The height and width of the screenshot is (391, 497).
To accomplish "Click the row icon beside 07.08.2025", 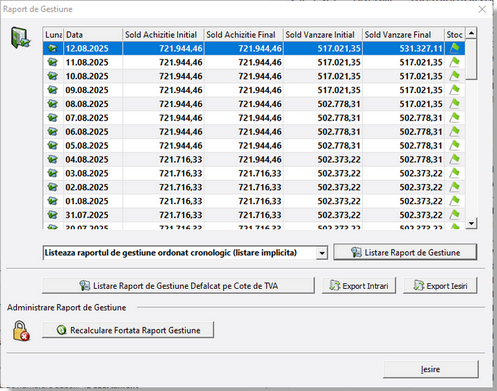I will pos(53,118).
